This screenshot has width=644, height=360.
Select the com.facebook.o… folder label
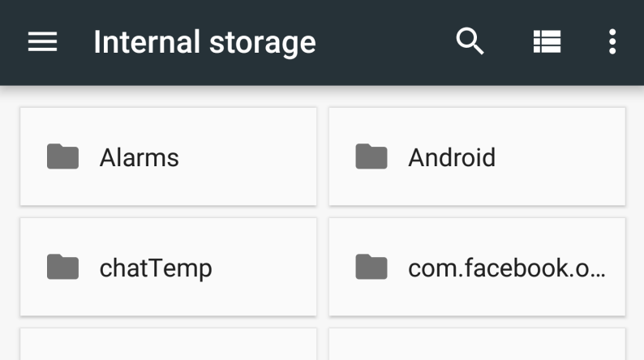(503, 268)
